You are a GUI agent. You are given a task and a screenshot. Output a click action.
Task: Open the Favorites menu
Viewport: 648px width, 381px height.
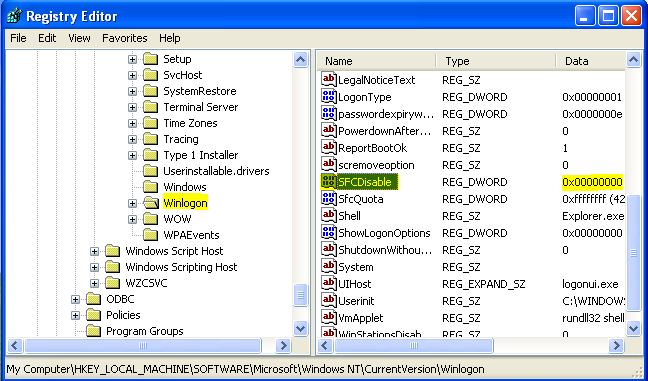125,38
